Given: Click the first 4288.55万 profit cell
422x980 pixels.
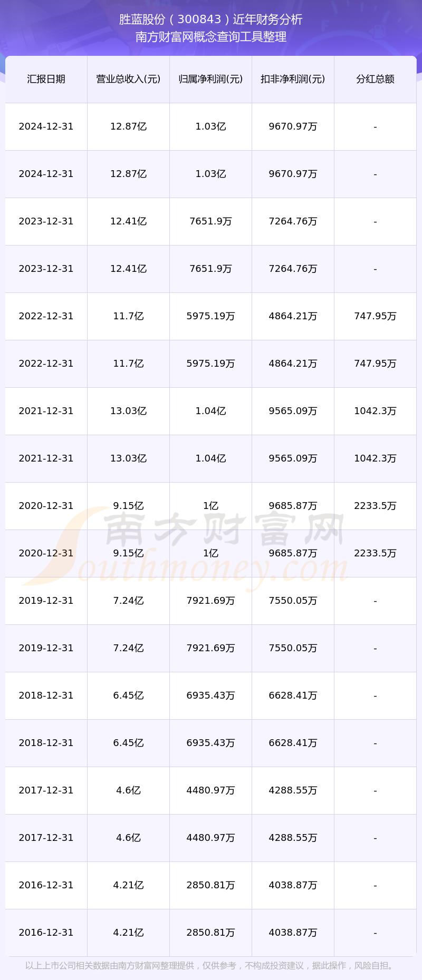Looking at the screenshot, I should [x=293, y=790].
